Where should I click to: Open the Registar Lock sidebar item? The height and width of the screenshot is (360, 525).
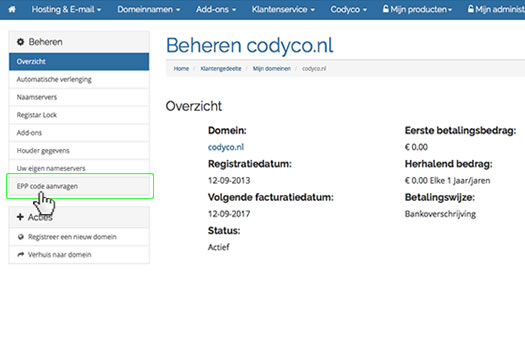79,115
